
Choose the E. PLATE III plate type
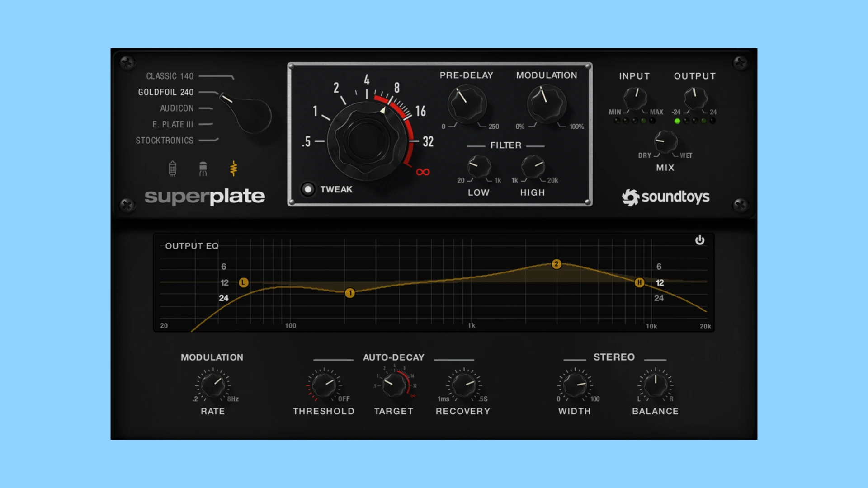pyautogui.click(x=173, y=124)
